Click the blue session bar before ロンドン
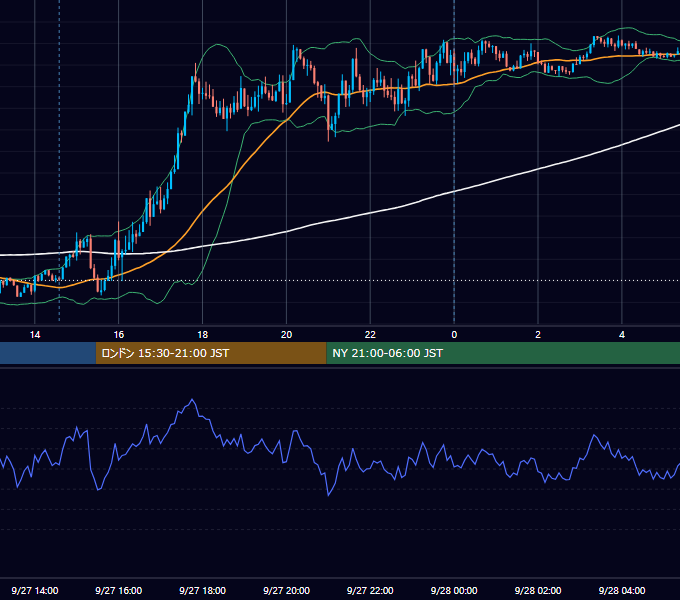 point(48,353)
